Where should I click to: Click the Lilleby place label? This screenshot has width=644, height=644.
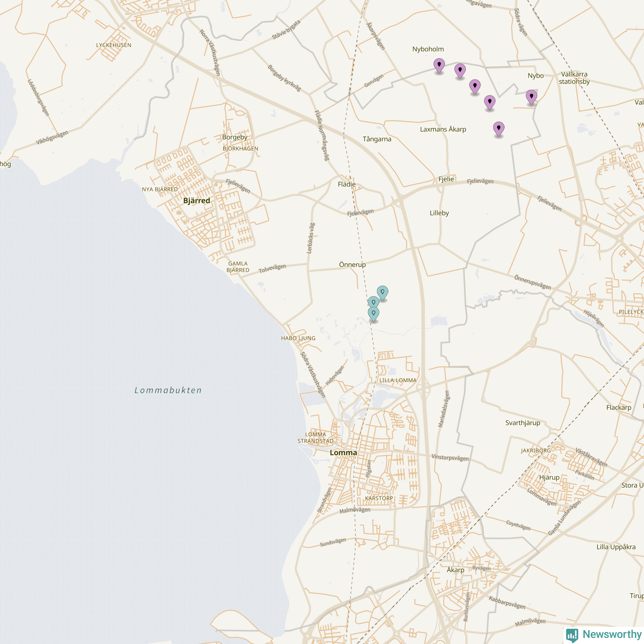(439, 213)
